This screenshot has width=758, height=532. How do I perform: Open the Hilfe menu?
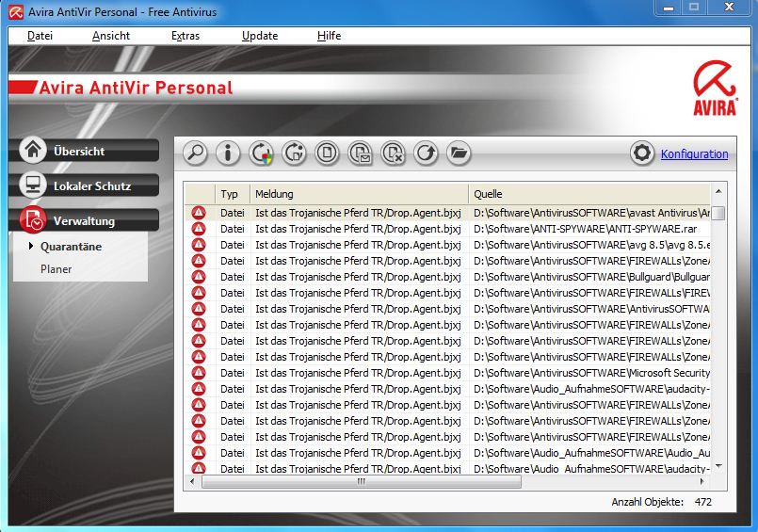[330, 36]
